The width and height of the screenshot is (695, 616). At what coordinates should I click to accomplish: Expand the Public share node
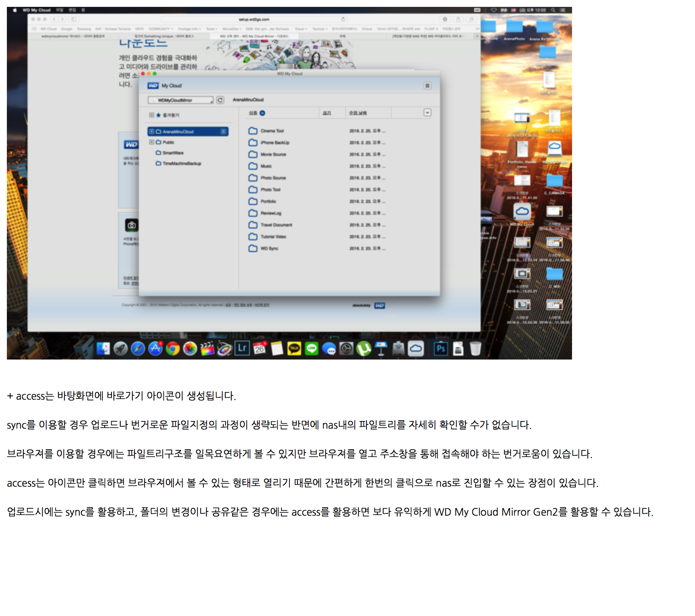tap(152, 142)
